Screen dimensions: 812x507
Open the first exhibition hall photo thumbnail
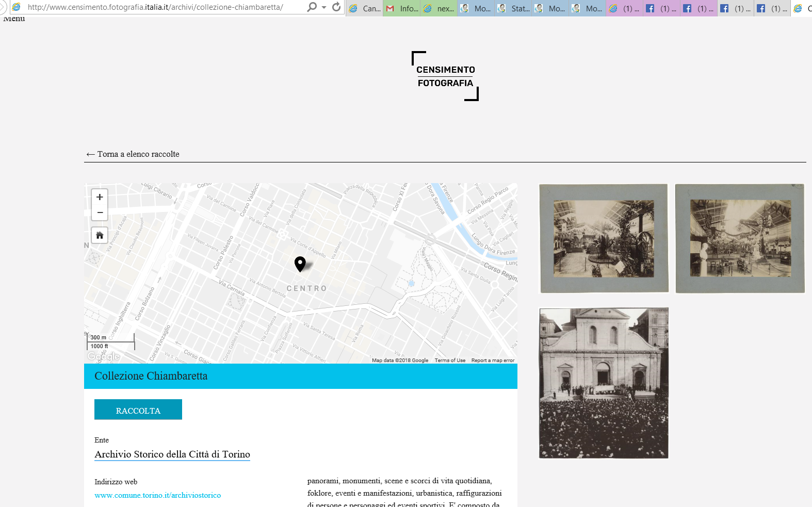[604, 239]
